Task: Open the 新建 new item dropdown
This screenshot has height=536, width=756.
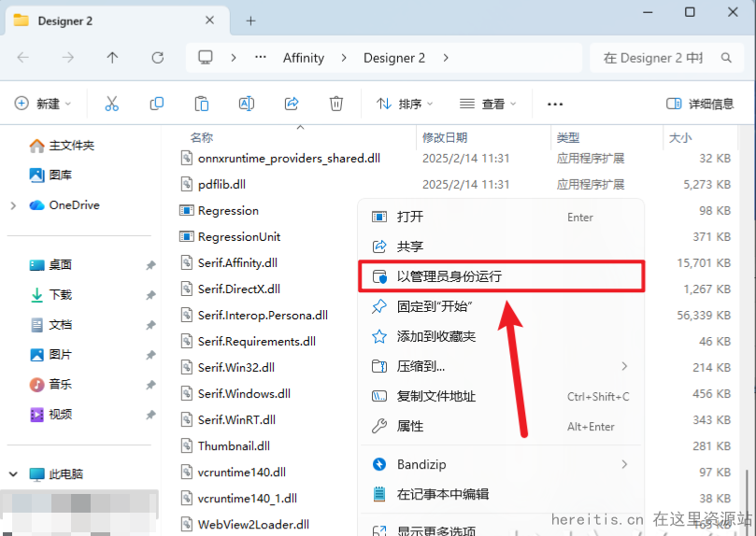Action: point(43,104)
